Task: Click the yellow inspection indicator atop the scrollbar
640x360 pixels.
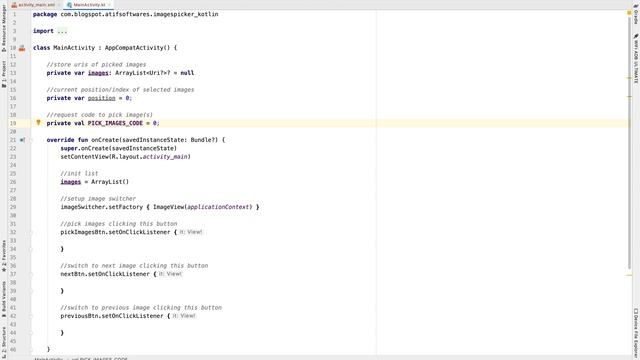Action: (x=629, y=13)
